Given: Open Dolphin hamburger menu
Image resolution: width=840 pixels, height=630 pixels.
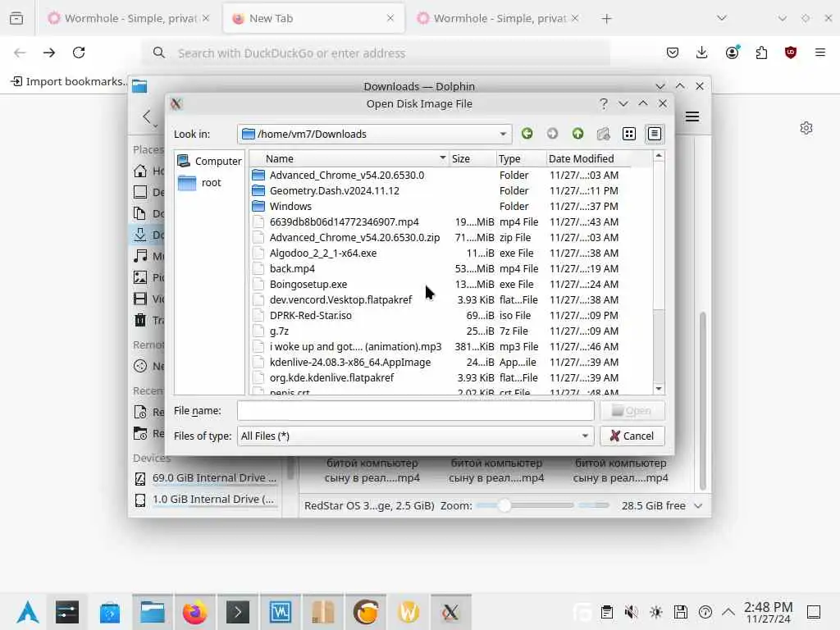Looking at the screenshot, I should (x=692, y=116).
